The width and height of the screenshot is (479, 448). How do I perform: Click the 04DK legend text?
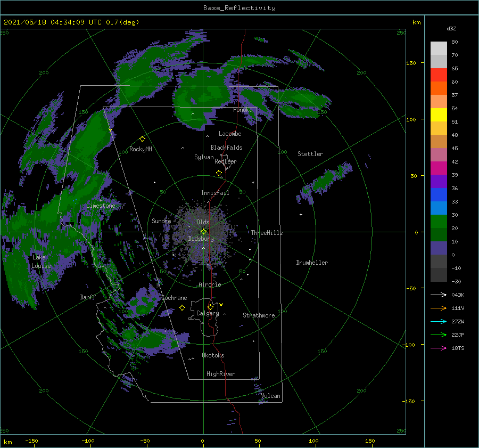click(458, 295)
